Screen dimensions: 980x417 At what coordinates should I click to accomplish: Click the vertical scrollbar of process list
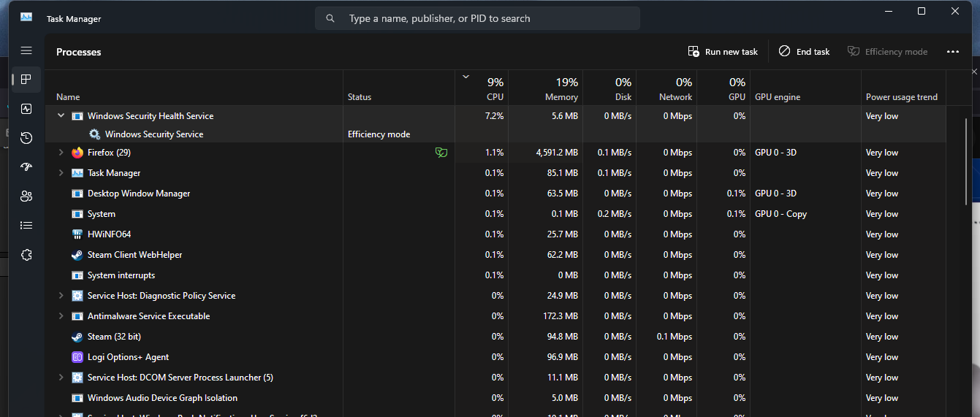[x=968, y=161]
